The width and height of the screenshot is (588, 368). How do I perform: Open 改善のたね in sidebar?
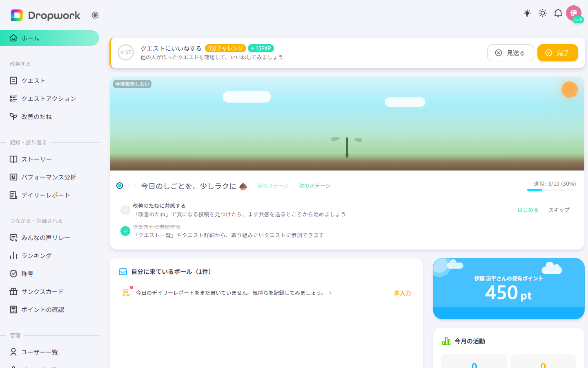click(x=49, y=117)
